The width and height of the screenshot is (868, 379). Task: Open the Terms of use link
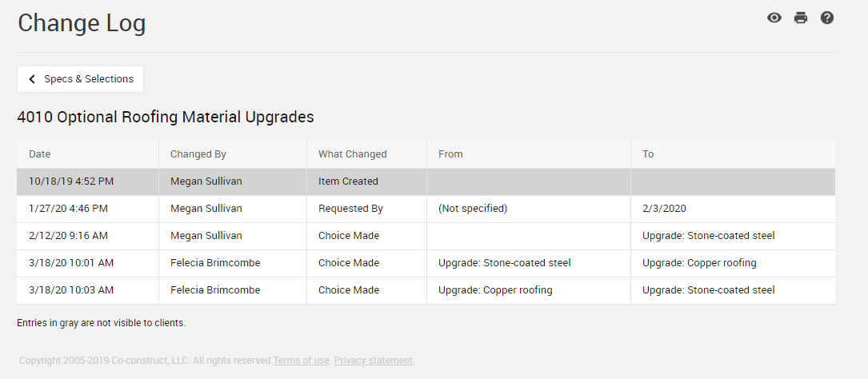(301, 361)
